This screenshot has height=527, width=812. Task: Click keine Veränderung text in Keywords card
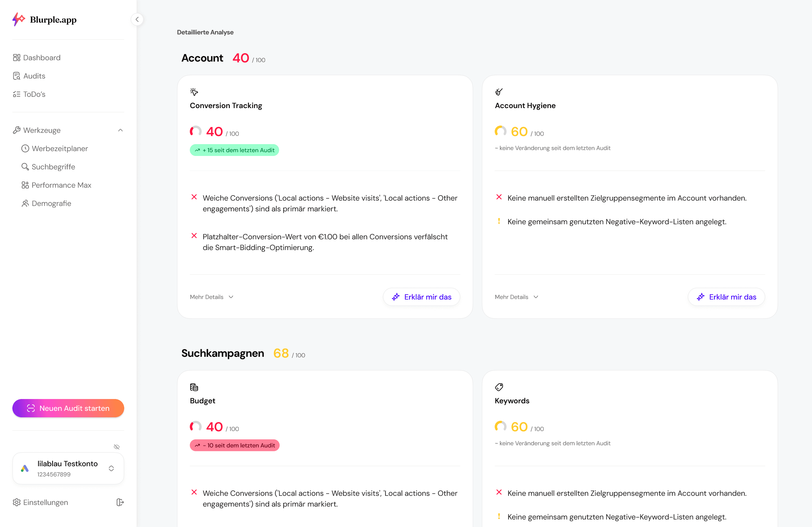[553, 443]
